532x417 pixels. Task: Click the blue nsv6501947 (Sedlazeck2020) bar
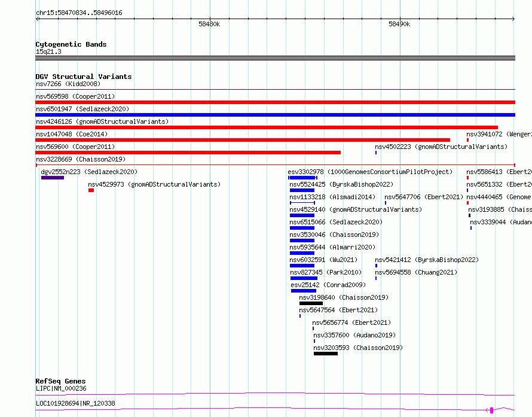[275, 115]
